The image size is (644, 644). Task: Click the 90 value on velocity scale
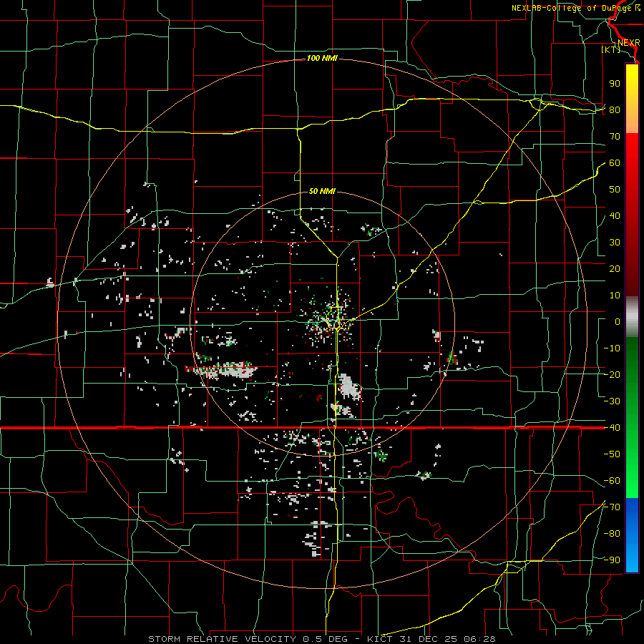[x=615, y=84]
